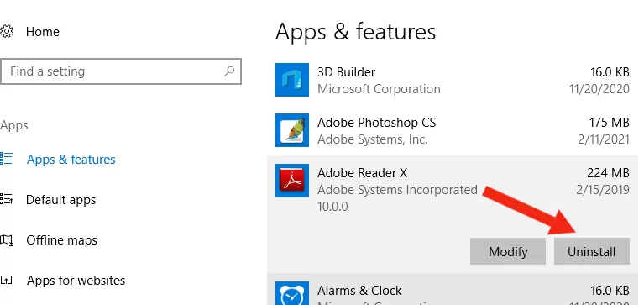Go to the Offline maps section
This screenshot has width=644, height=305.
coord(61,240)
